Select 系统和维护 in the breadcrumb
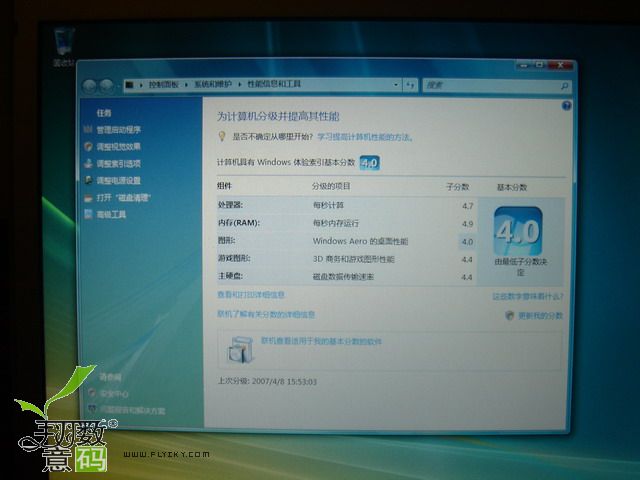The height and width of the screenshot is (480, 640). click(213, 84)
